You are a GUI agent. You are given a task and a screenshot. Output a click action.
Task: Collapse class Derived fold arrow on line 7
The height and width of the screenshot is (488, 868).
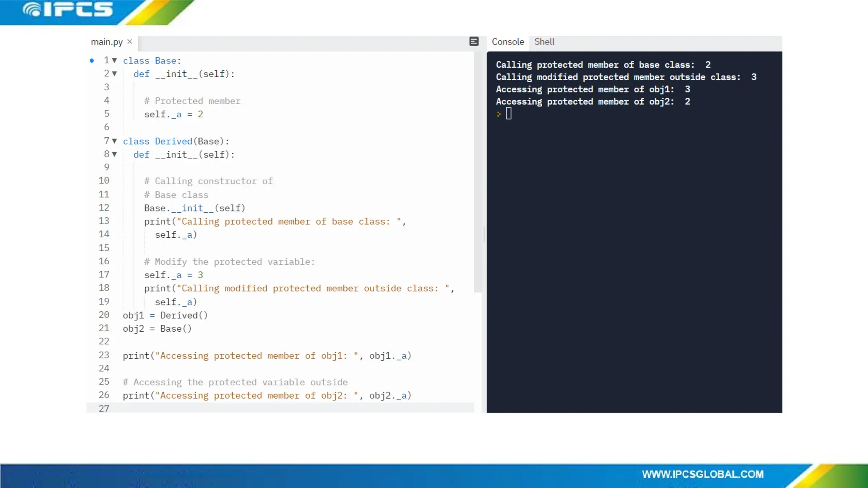click(x=114, y=141)
